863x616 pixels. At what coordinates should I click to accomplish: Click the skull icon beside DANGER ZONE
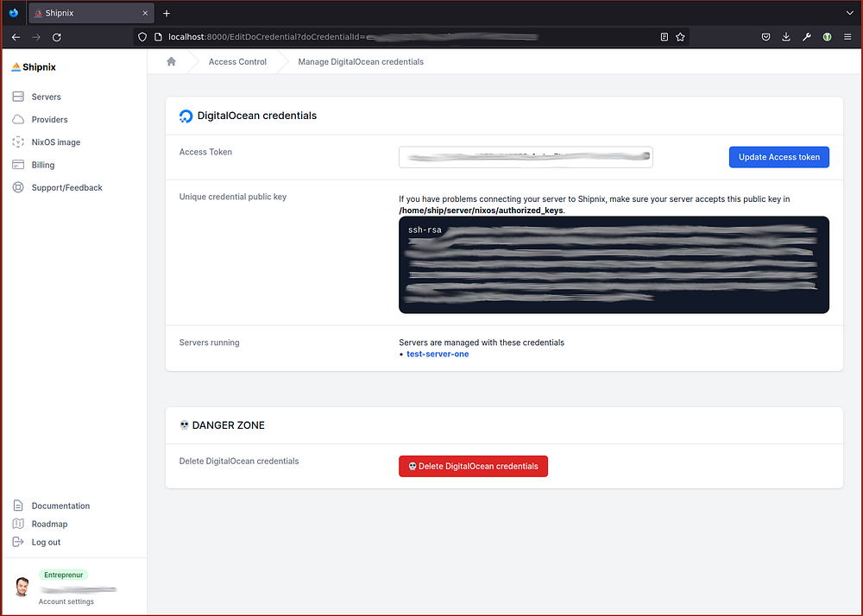[x=185, y=425]
